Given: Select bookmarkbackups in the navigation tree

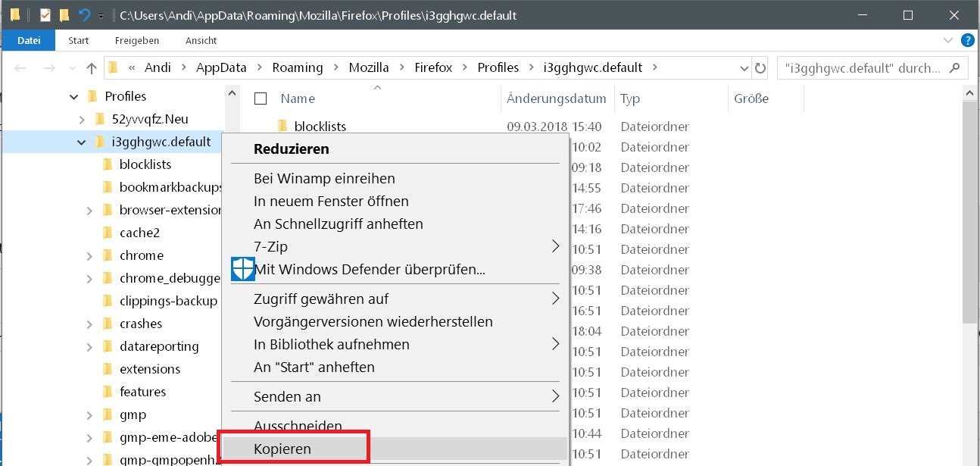Looking at the screenshot, I should (171, 187).
